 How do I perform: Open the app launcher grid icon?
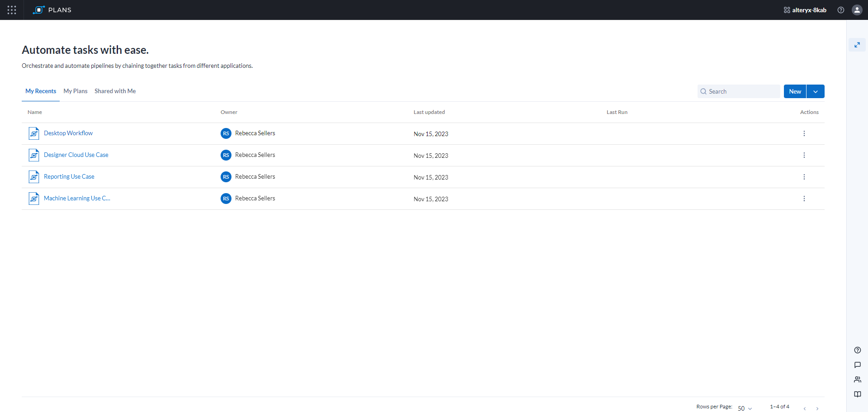pos(12,10)
